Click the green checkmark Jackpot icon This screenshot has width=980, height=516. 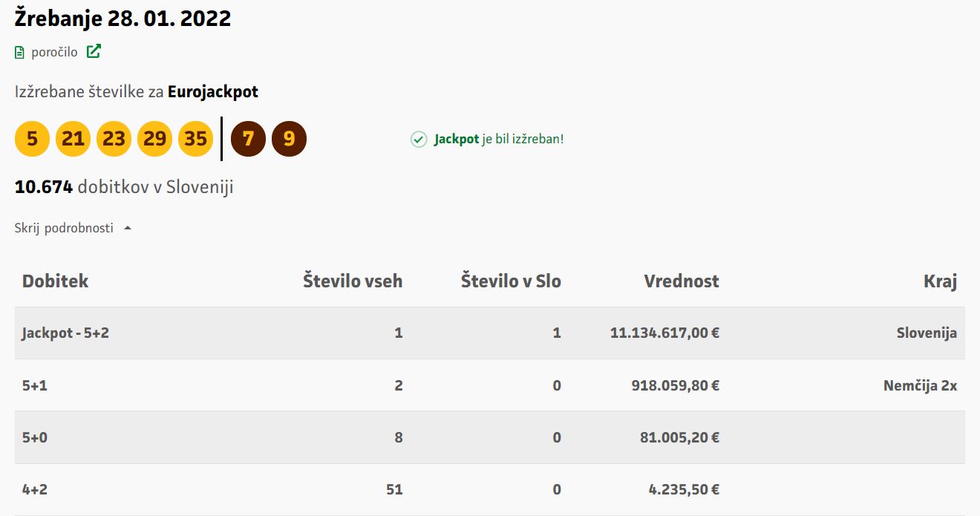pos(419,139)
